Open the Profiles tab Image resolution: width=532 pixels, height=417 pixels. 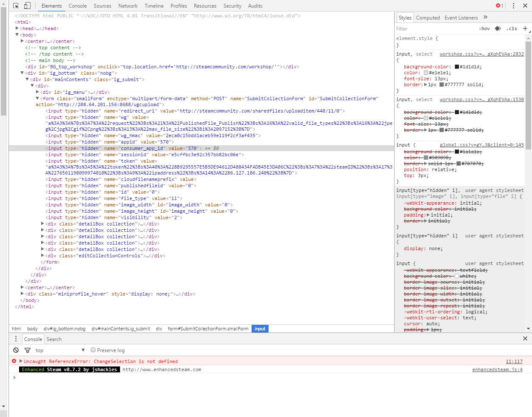coord(179,6)
